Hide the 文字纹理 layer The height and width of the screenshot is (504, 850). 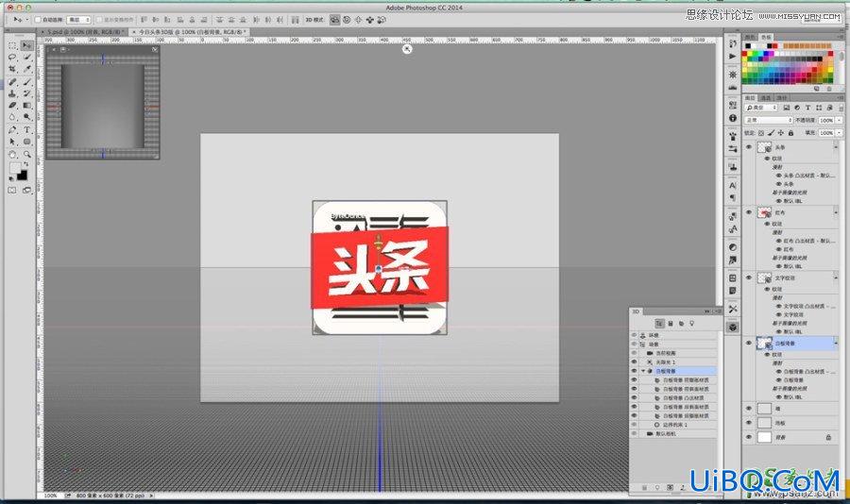click(749, 278)
